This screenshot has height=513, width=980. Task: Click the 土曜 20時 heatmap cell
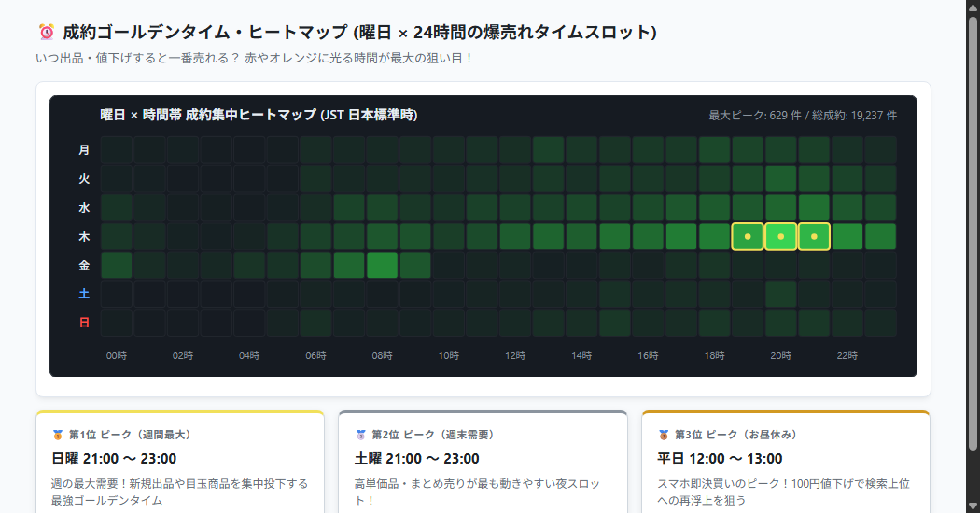coord(780,294)
